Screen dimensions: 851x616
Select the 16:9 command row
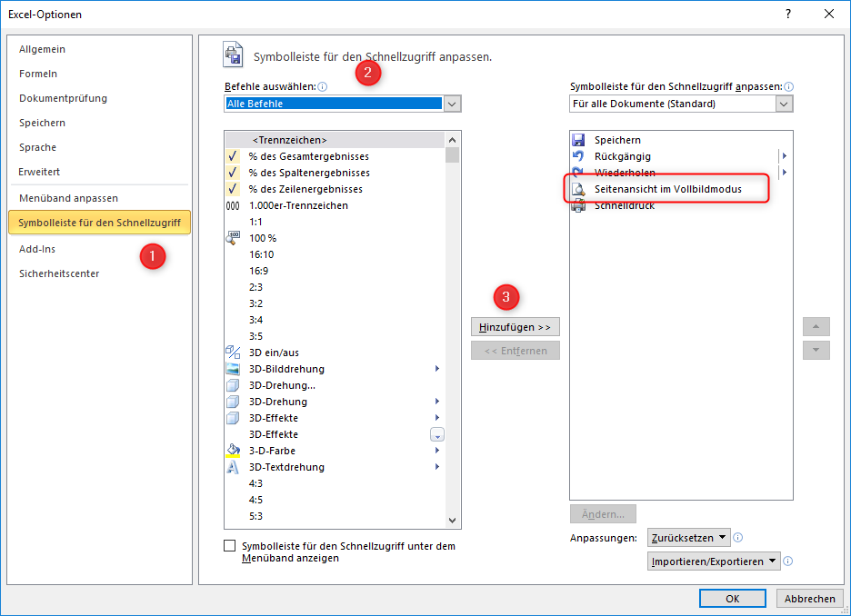coord(335,271)
